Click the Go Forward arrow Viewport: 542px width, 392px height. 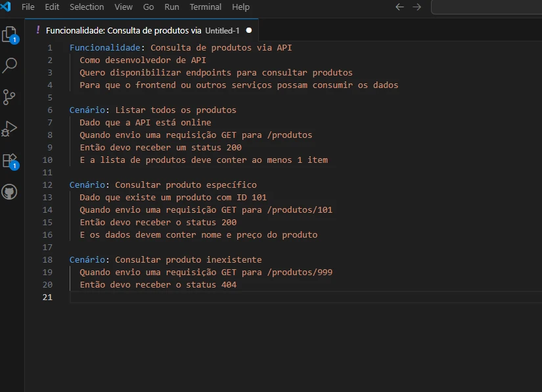click(x=417, y=7)
